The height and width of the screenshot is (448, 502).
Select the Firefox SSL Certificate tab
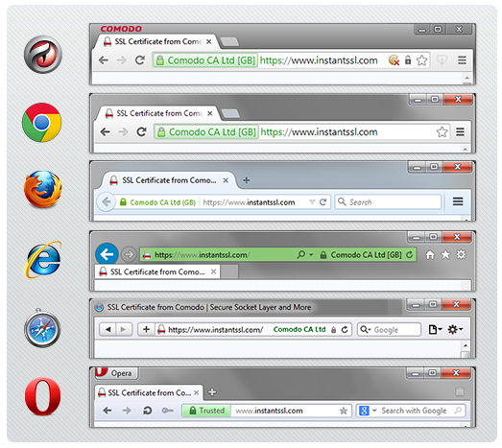169,180
